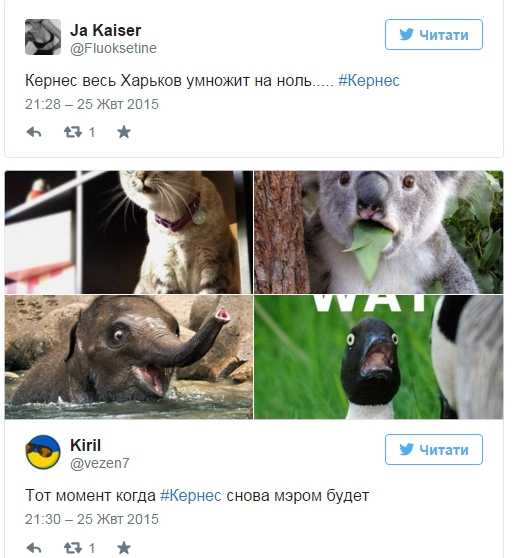View the WAT goose photo
521x558 pixels.
(x=379, y=357)
